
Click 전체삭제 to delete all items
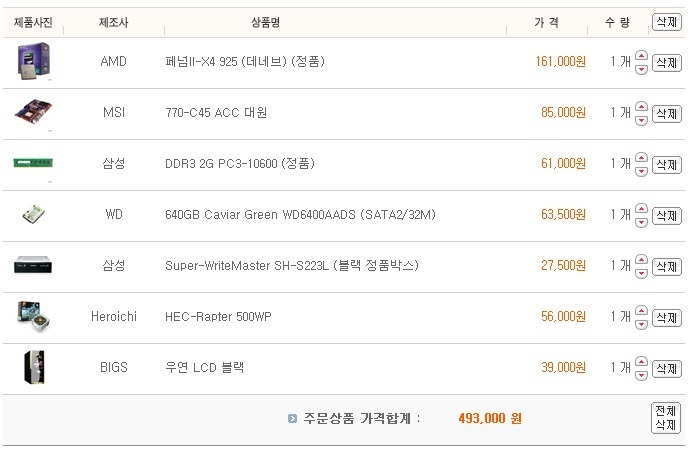(x=665, y=418)
